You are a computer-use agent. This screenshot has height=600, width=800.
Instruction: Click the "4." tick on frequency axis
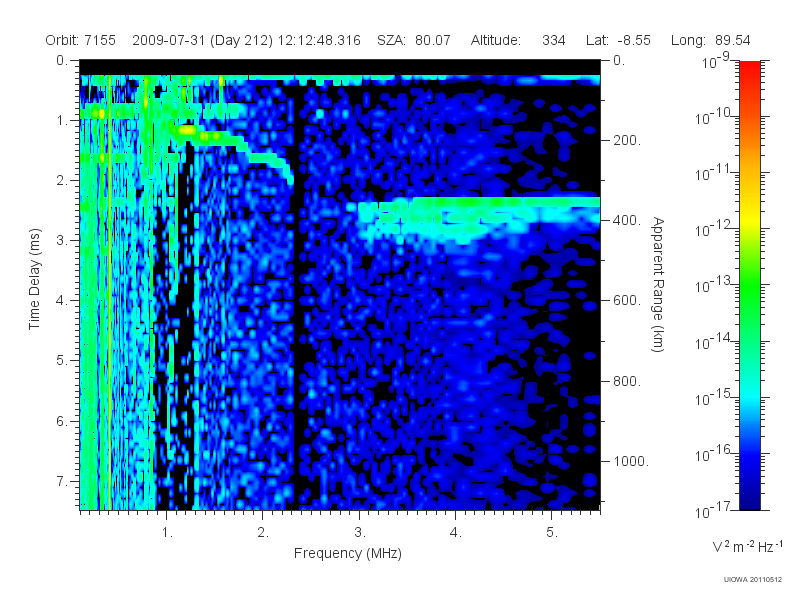pyautogui.click(x=456, y=533)
